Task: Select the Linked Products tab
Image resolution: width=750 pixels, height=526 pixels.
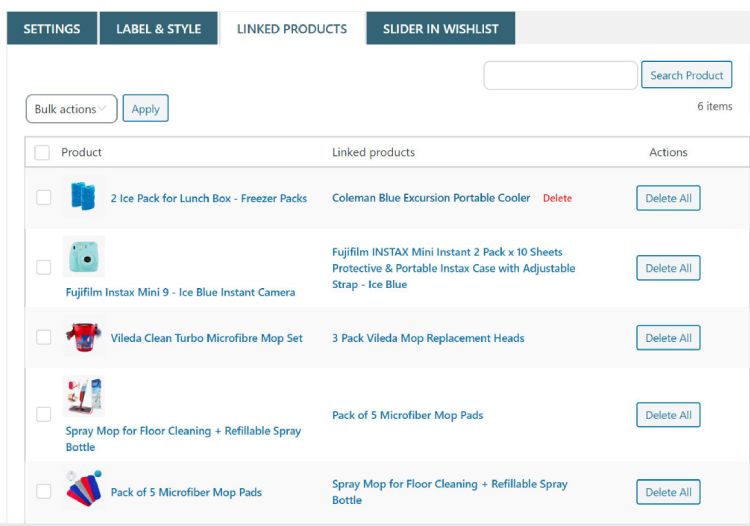Action: click(292, 29)
